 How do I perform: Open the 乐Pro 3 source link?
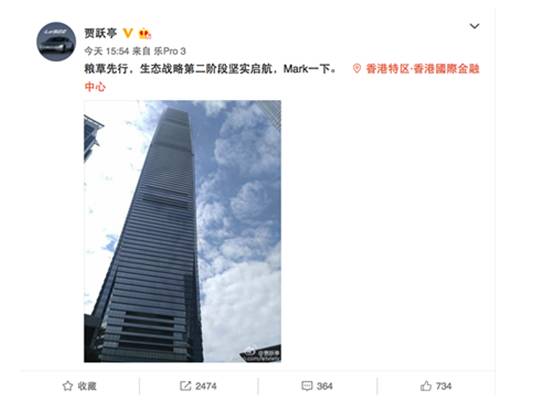click(x=170, y=52)
